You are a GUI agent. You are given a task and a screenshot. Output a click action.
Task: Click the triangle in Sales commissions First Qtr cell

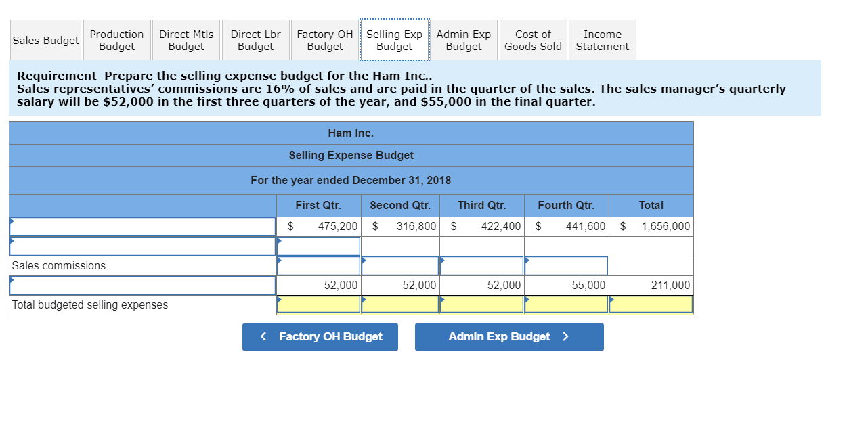[x=279, y=260]
